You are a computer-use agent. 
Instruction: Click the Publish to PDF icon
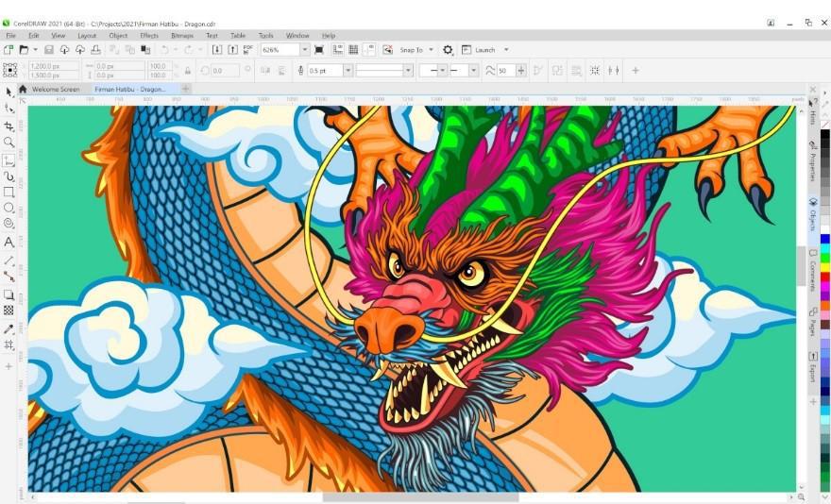[247, 50]
